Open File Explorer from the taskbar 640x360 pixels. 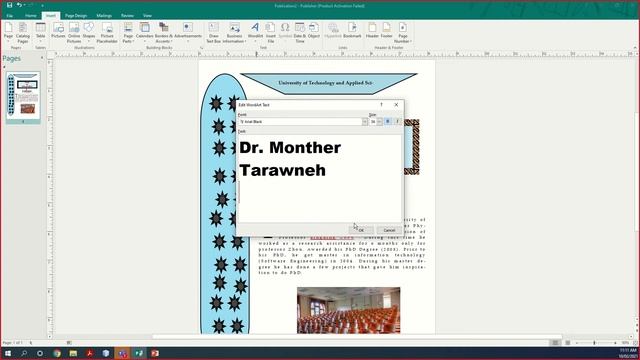73,353
